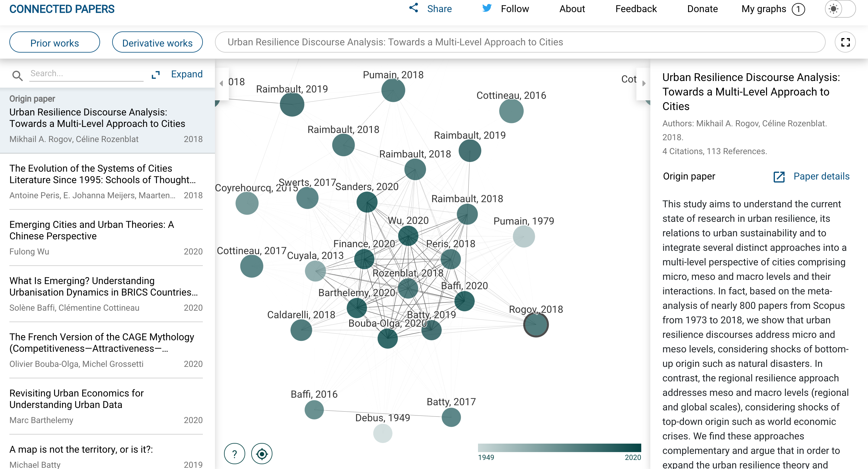This screenshot has height=469, width=868.
Task: Toggle the dark mode theme switch
Action: pyautogui.click(x=840, y=9)
